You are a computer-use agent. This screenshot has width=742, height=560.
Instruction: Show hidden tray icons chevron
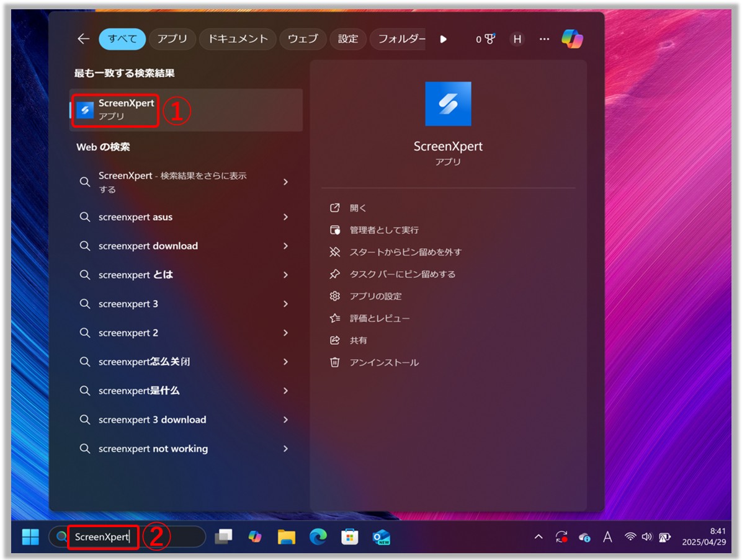tap(539, 537)
